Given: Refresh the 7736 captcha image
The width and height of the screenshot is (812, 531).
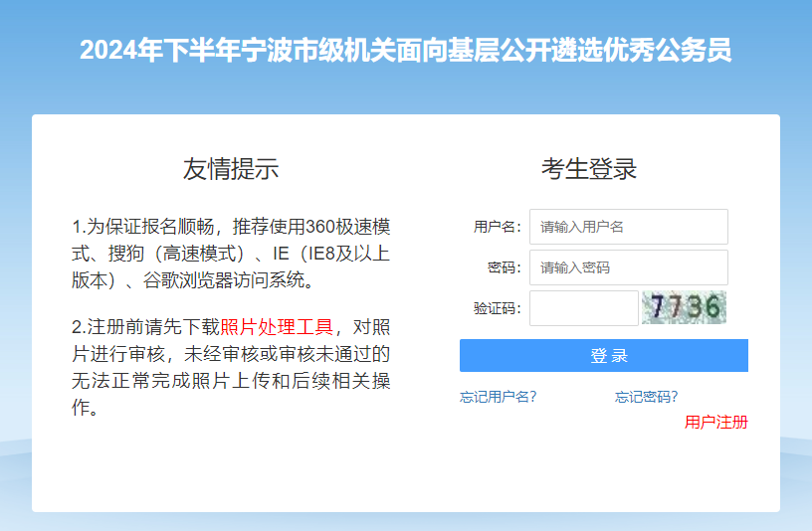Looking at the screenshot, I should pos(684,308).
